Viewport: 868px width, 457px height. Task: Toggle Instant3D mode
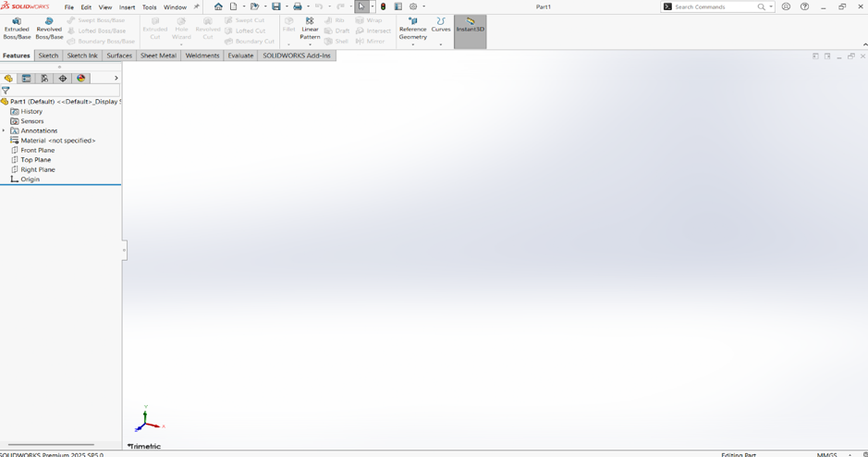click(x=470, y=31)
